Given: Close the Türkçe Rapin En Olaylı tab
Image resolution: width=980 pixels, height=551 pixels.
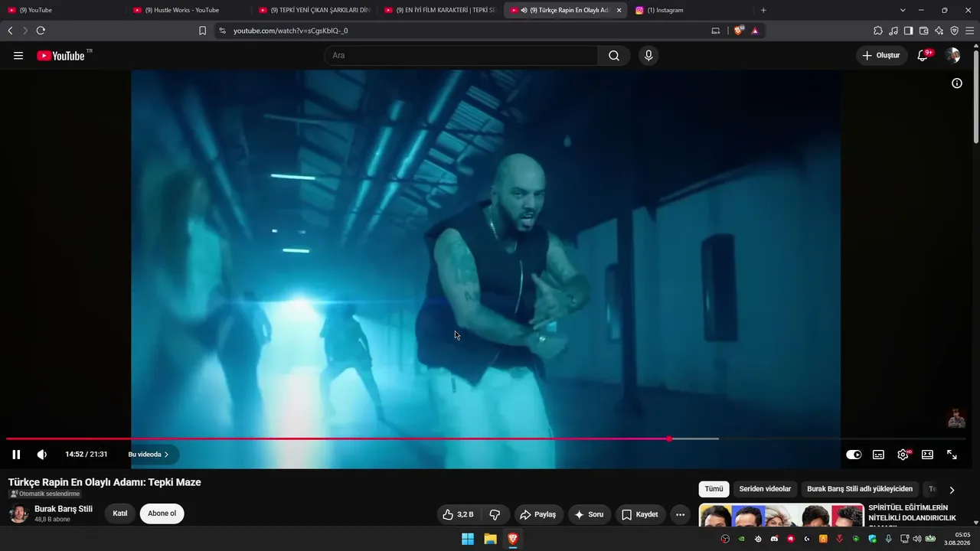Looking at the screenshot, I should 619,10.
